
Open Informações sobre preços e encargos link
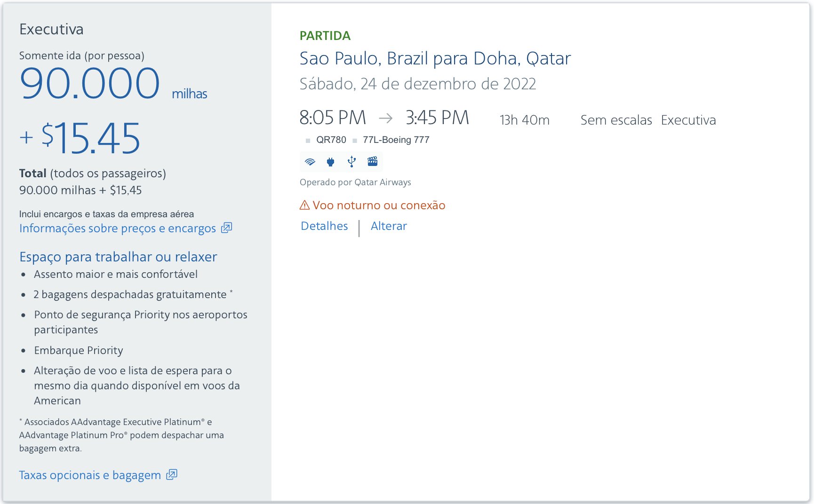(x=118, y=228)
